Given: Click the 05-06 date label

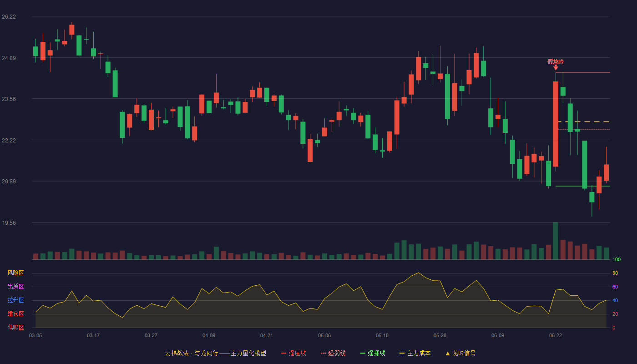Looking at the screenshot, I should click(324, 335).
